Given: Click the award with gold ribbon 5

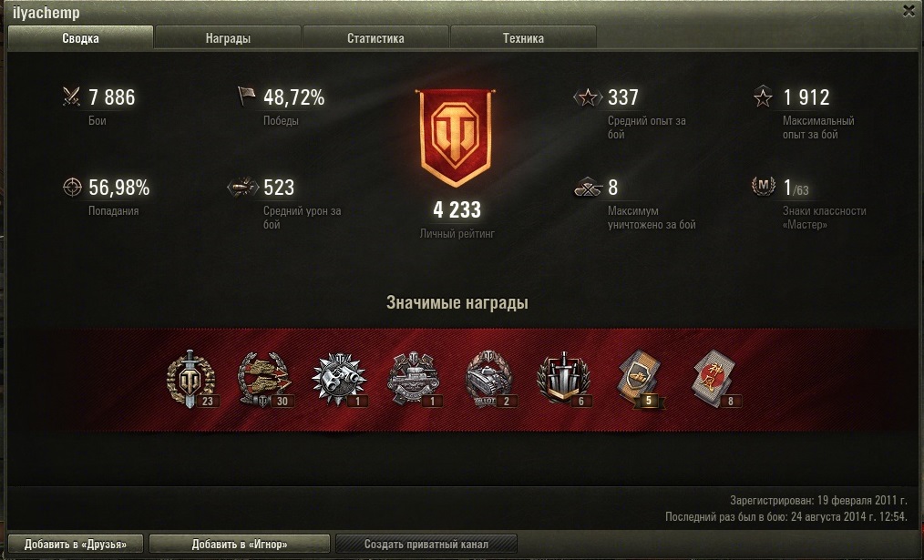Looking at the screenshot, I should click(x=641, y=379).
